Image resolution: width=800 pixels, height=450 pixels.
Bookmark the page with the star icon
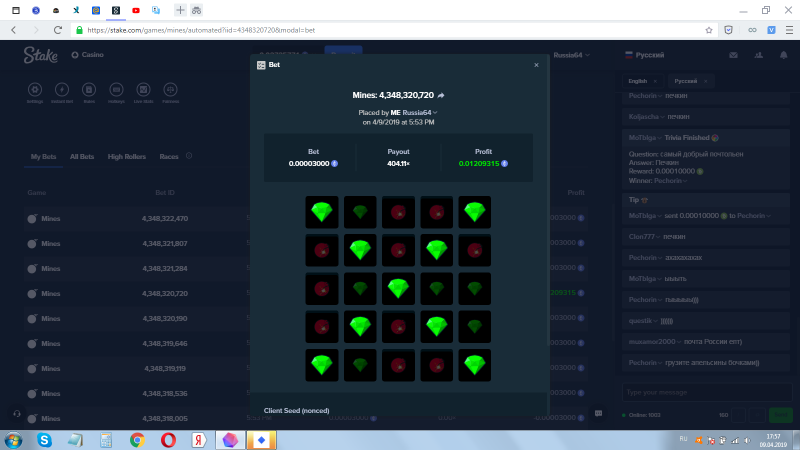tap(709, 30)
